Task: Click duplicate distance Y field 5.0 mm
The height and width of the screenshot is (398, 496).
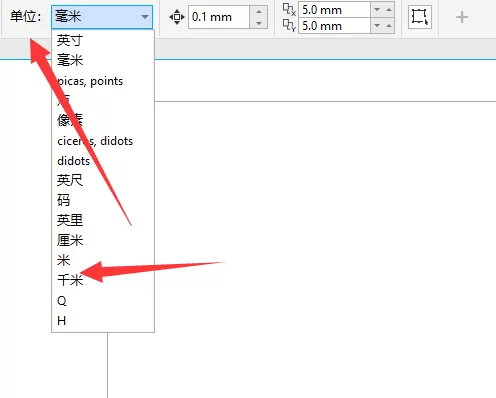Action: pos(334,26)
